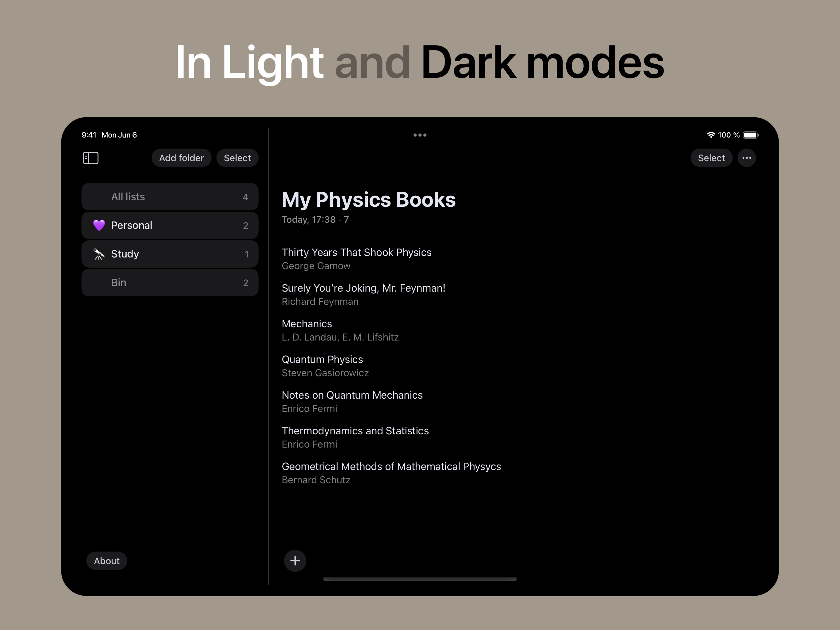Open the About page
Image resolution: width=840 pixels, height=630 pixels.
pyautogui.click(x=107, y=561)
